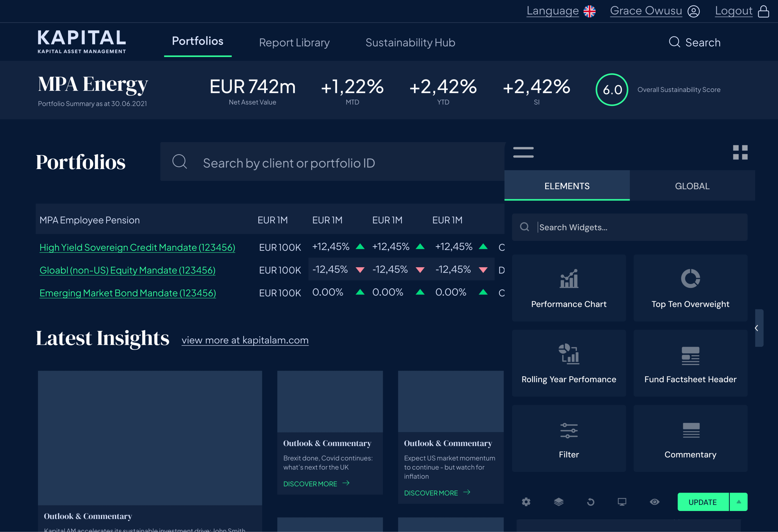This screenshot has height=532, width=778.
Task: Open the Portfolios navigation tab
Action: click(x=198, y=41)
